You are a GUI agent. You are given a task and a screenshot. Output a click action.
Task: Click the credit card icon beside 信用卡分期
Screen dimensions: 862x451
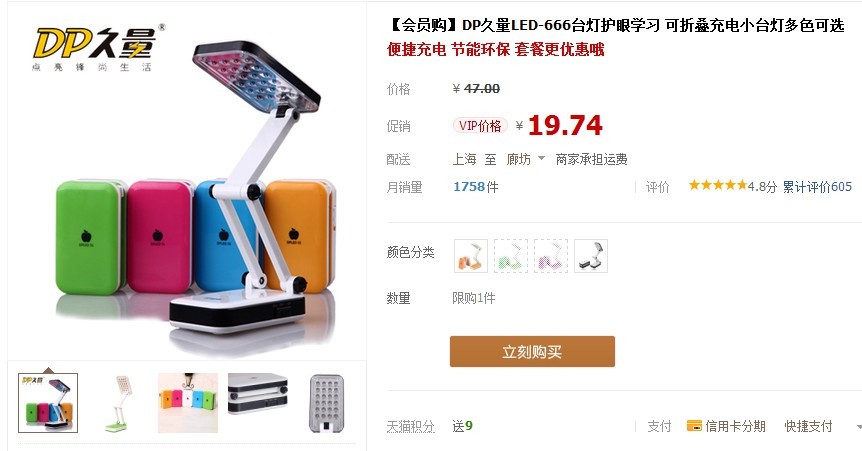pyautogui.click(x=694, y=426)
